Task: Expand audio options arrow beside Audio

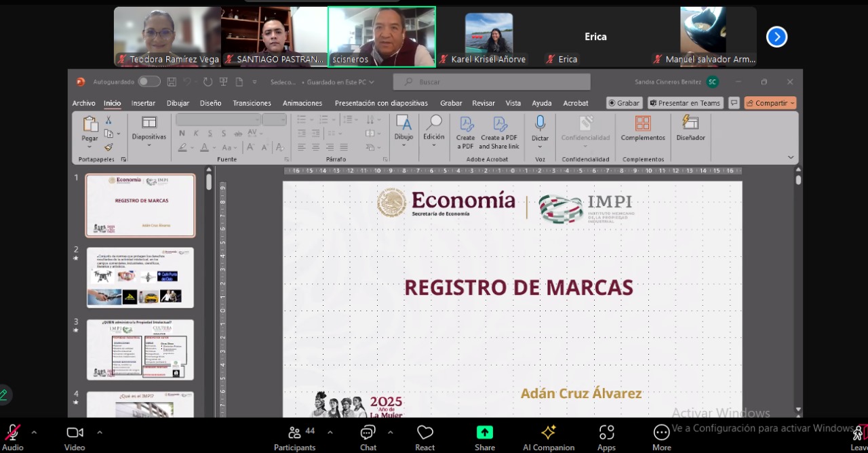Action: tap(34, 432)
